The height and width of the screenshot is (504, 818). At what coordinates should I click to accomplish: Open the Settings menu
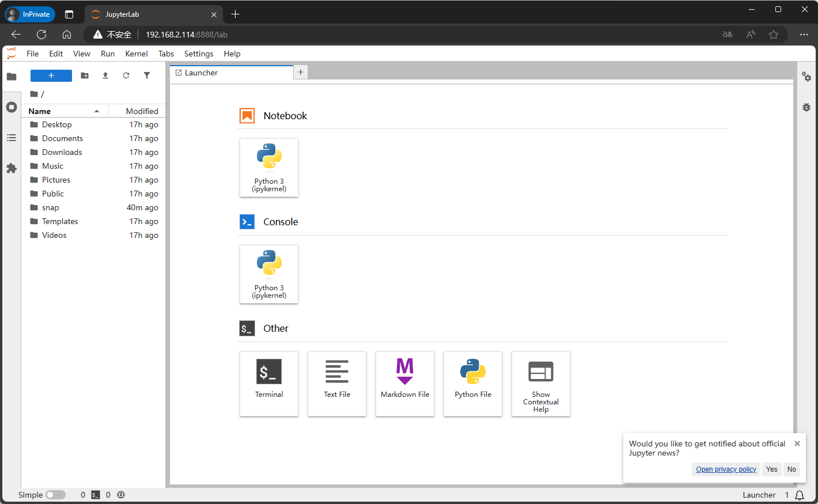coord(199,54)
